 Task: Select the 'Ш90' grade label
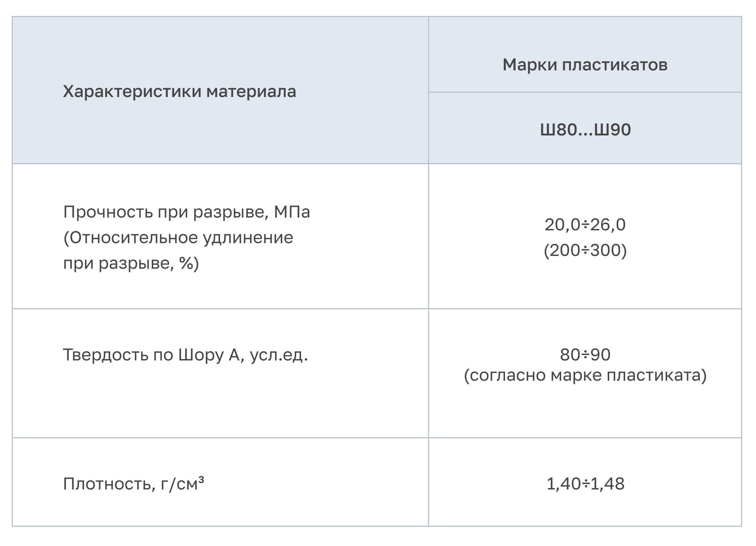pyautogui.click(x=613, y=130)
